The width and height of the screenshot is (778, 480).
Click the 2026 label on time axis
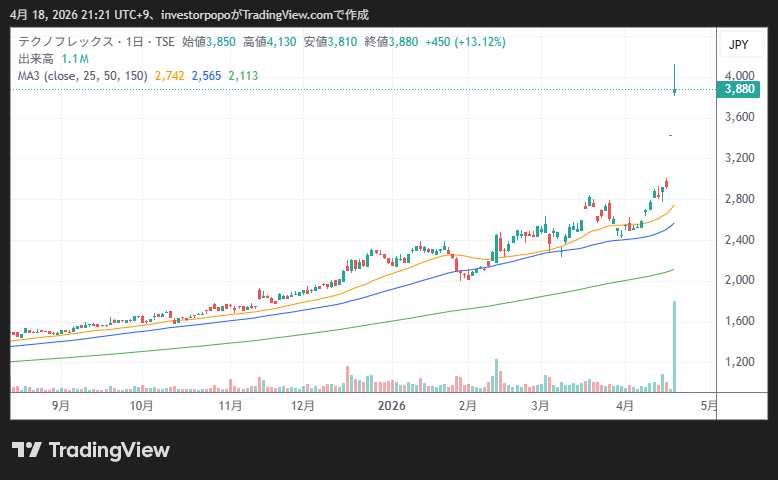tap(391, 406)
